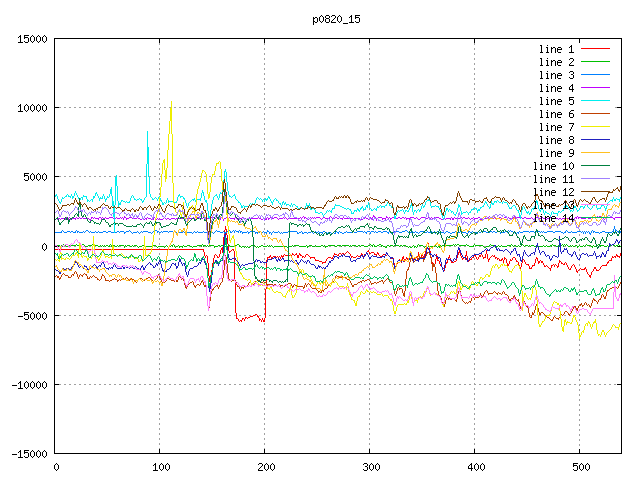Select the 'line 9' legend label
The image size is (640, 480).
click(556, 153)
